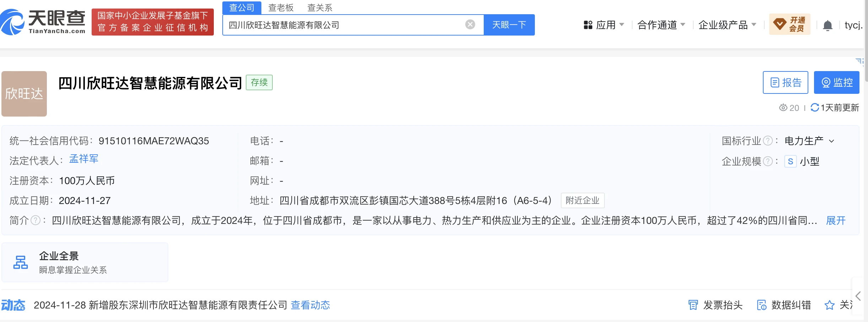
Task: Click the 100万人民币 registered capital value
Action: pyautogui.click(x=87, y=181)
